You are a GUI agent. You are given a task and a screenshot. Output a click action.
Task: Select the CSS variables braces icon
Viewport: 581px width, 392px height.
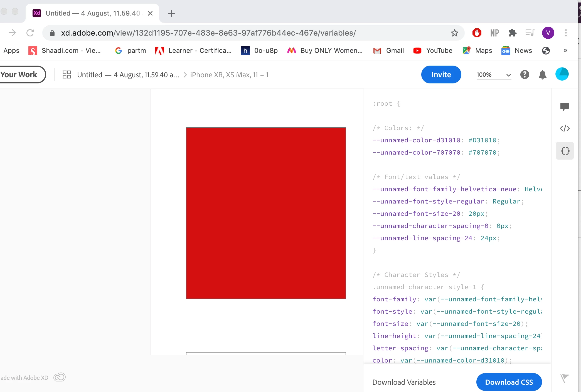point(565,151)
